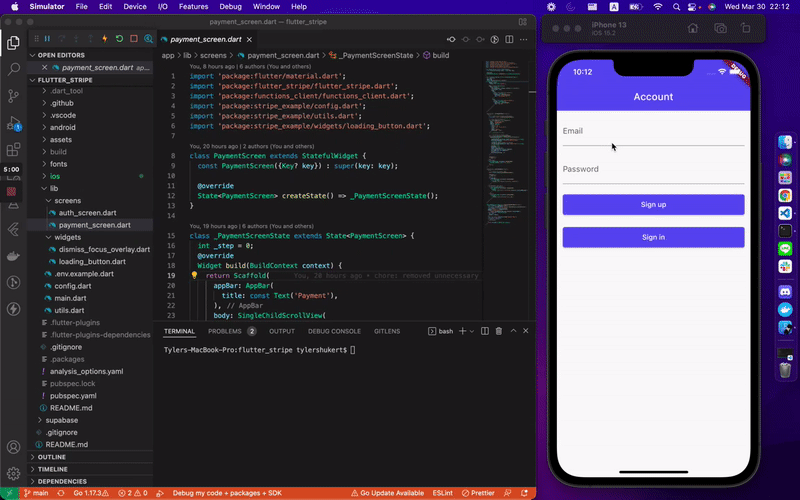Pause the debug session

(x=47, y=39)
